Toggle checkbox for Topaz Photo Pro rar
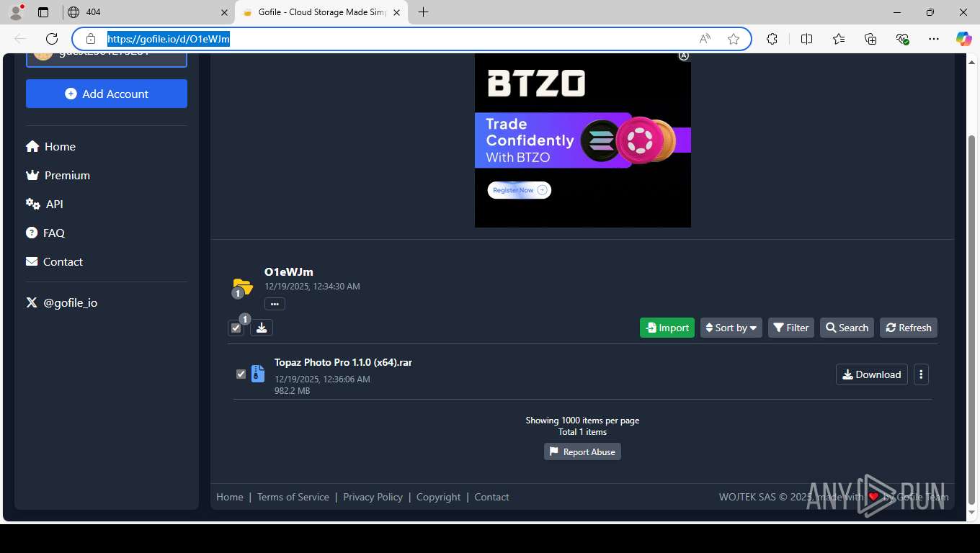This screenshot has width=980, height=553. click(241, 374)
